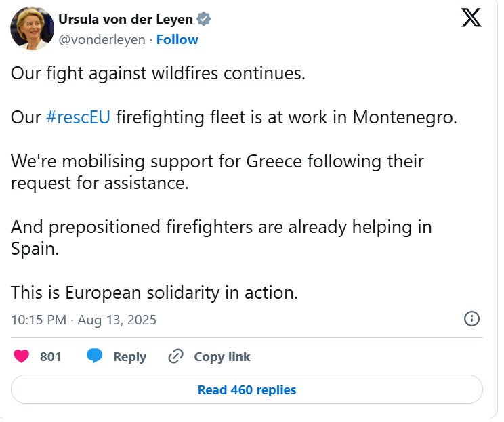Follow the account via the Follow link
Screen dimensions: 504x422
point(177,39)
